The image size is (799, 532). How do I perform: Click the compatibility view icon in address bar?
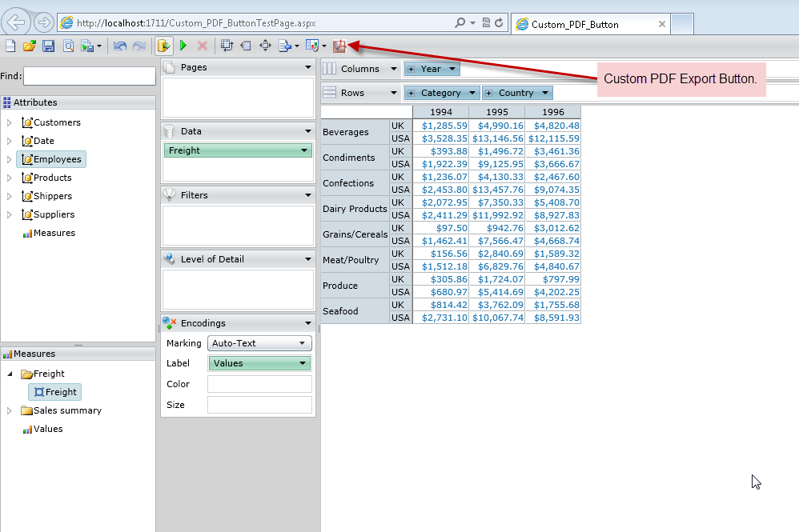click(x=486, y=23)
